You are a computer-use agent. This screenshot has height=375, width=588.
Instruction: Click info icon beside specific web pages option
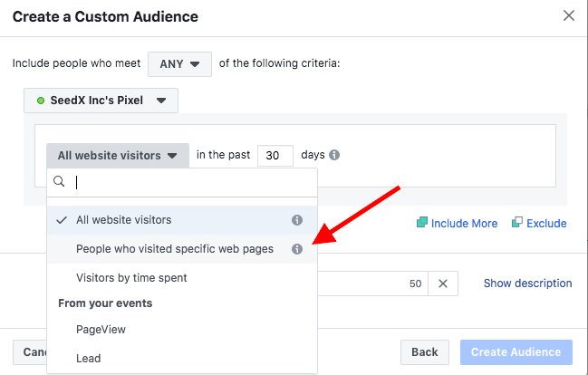tap(296, 249)
